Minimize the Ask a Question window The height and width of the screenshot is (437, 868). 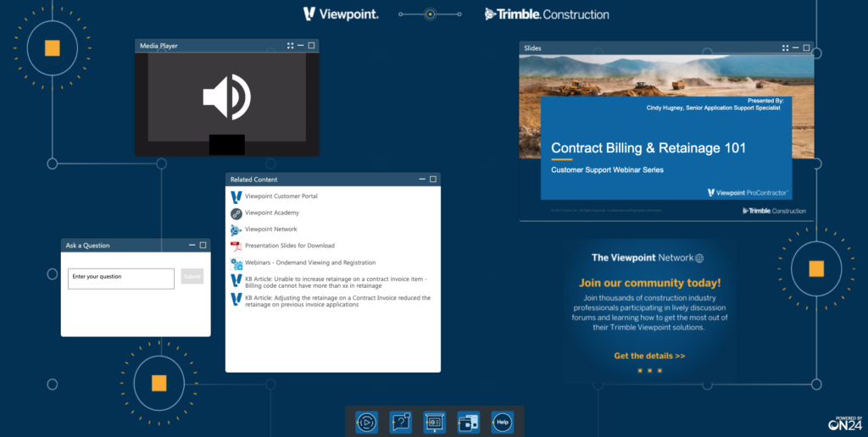tap(192, 245)
